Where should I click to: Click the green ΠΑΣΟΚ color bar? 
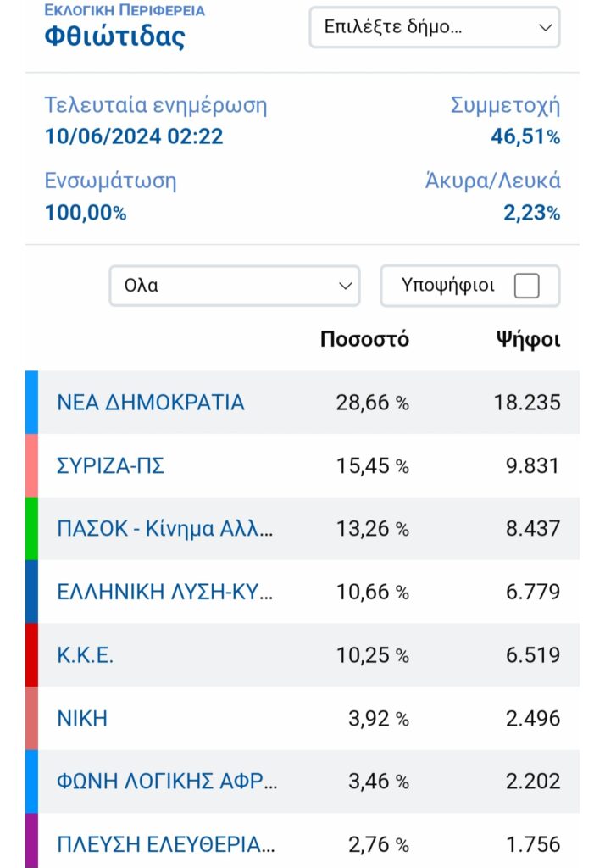tap(31, 529)
